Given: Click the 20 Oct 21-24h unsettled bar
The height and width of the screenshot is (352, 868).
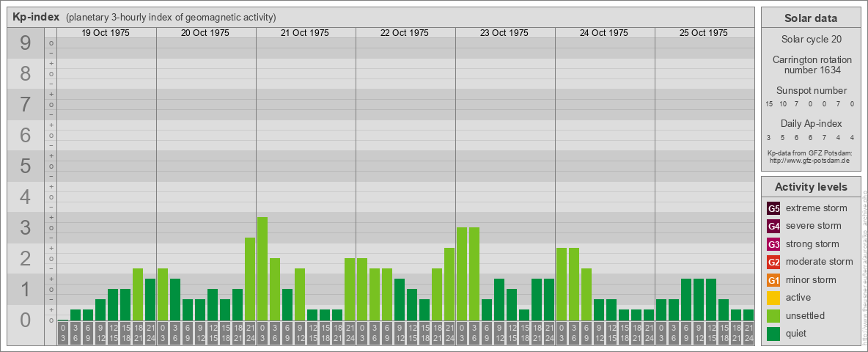Looking at the screenshot, I should tap(250, 279).
